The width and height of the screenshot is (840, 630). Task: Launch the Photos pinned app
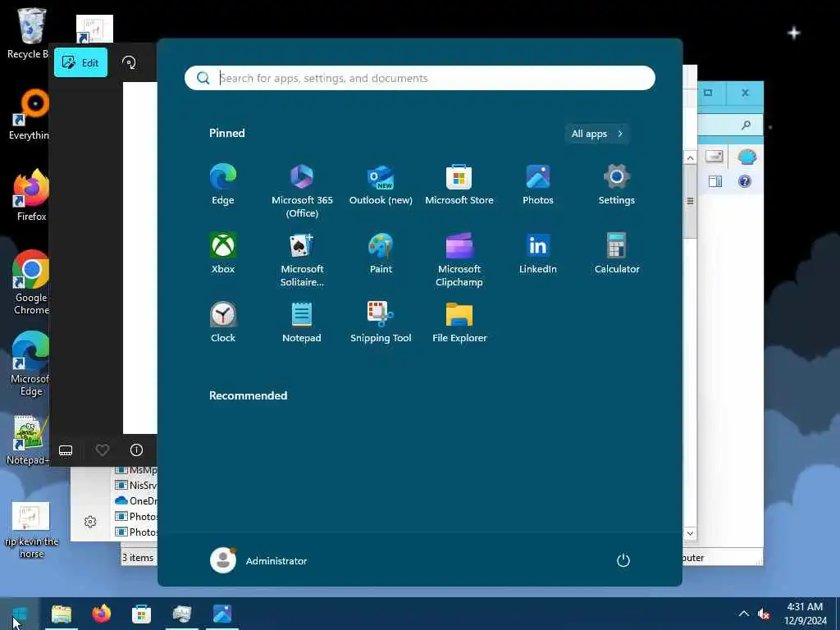[538, 185]
